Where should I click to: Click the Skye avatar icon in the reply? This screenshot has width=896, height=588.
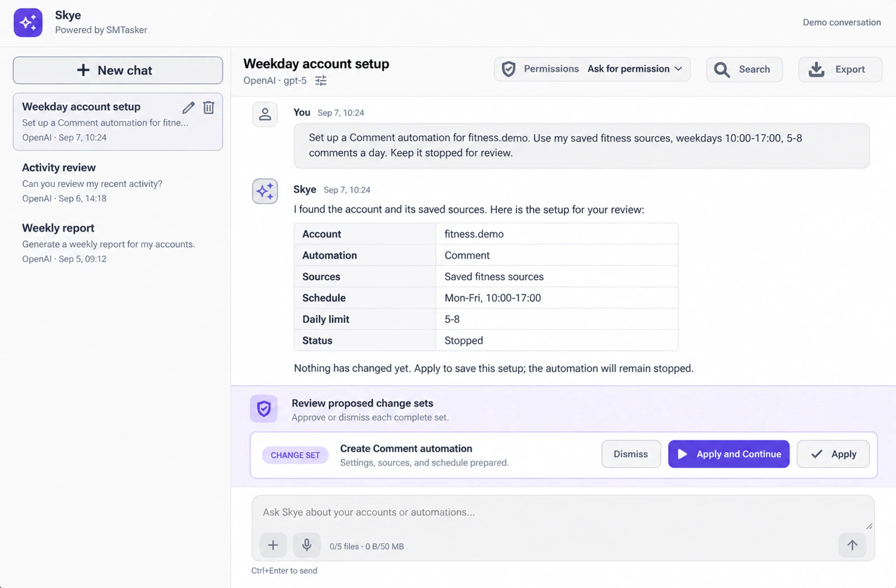pyautogui.click(x=265, y=192)
